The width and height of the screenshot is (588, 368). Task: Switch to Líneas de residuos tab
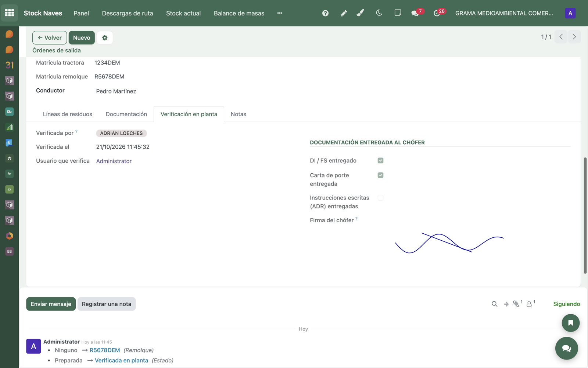[x=68, y=114]
